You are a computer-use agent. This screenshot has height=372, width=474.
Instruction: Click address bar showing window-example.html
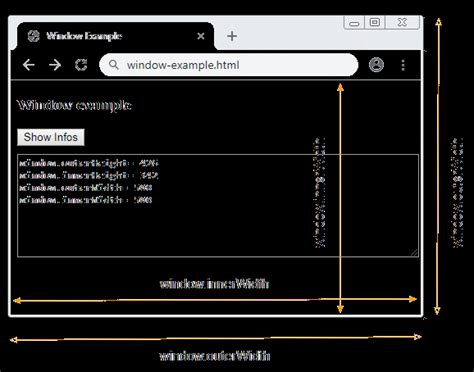click(x=229, y=65)
